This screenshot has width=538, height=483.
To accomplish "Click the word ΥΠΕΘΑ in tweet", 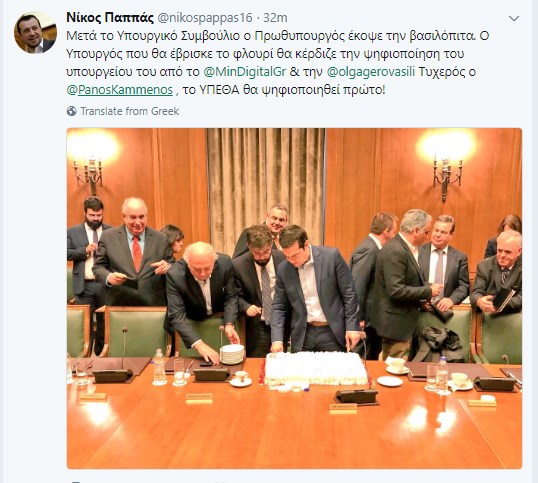I will pyautogui.click(x=219, y=90).
